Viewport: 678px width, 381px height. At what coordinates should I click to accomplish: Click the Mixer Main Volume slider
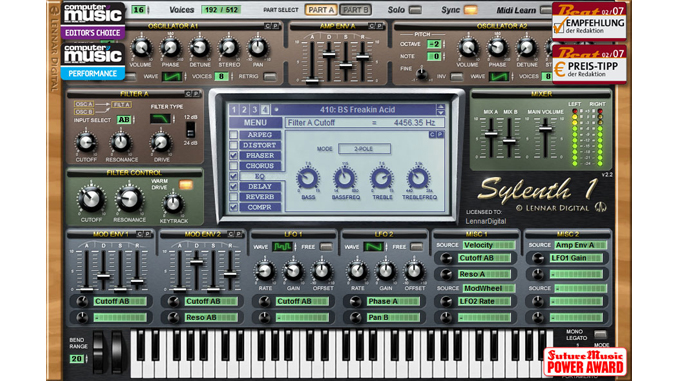(x=546, y=129)
